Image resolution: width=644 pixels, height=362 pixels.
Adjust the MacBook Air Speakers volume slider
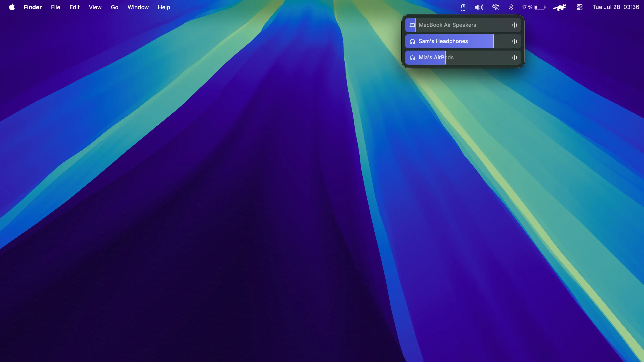(x=463, y=25)
